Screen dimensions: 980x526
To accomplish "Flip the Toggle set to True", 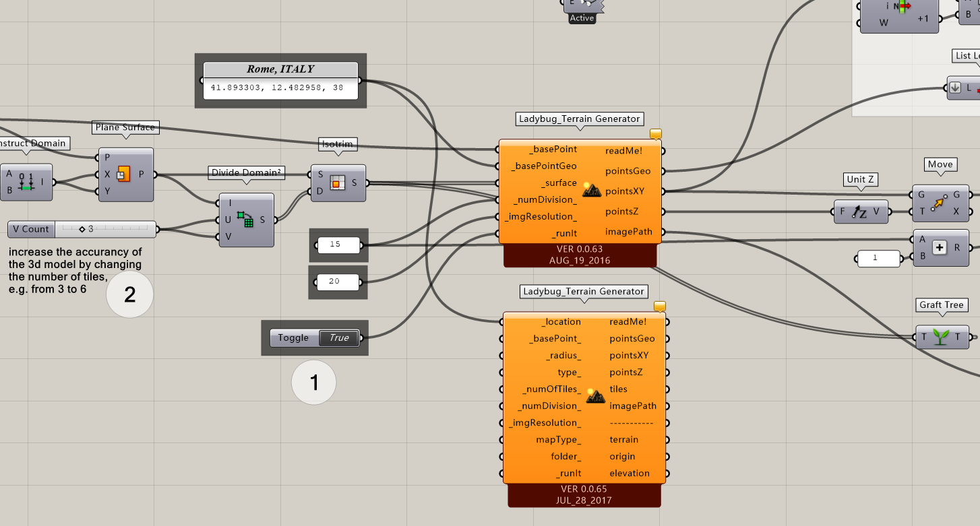I will [339, 338].
